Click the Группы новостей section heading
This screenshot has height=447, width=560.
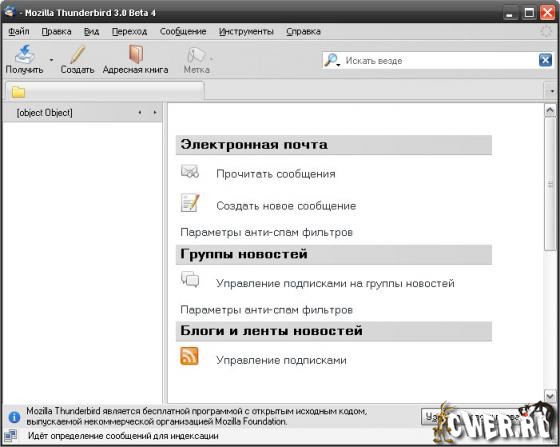coord(244,254)
